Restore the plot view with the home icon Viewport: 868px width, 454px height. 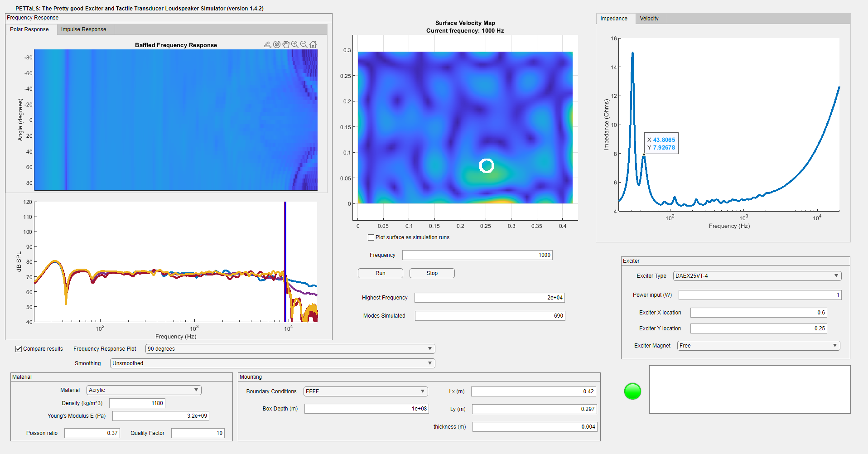tap(313, 44)
